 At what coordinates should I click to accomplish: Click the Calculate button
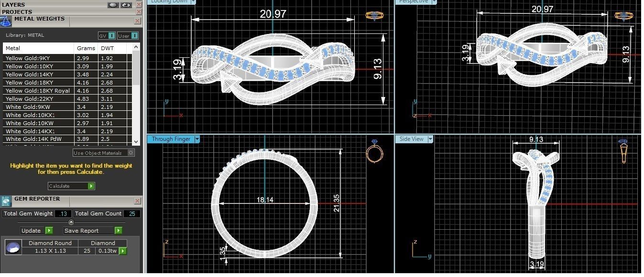71,186
